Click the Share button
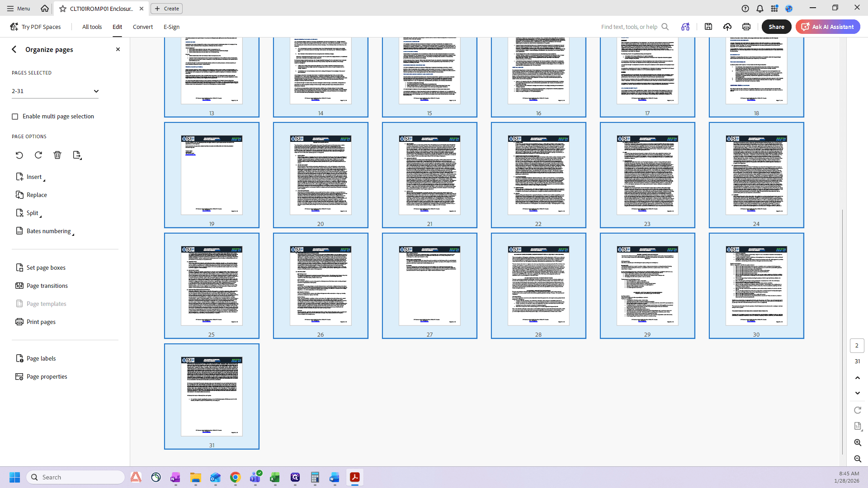The height and width of the screenshot is (488, 868). (776, 27)
